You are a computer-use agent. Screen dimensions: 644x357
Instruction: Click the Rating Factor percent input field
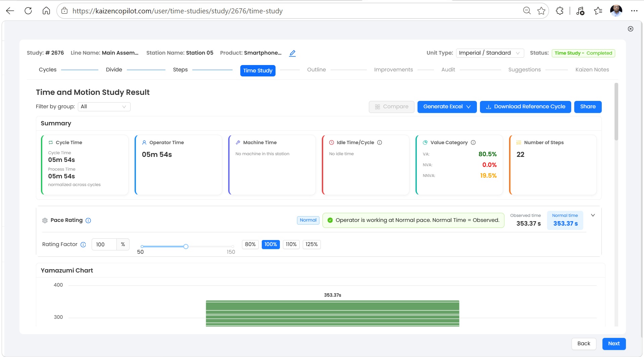[104, 244]
